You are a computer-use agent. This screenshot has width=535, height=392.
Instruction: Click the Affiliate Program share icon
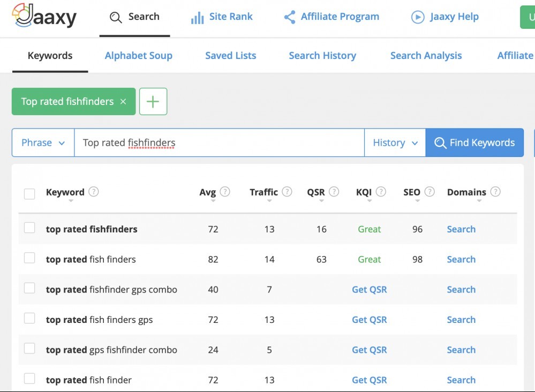290,17
